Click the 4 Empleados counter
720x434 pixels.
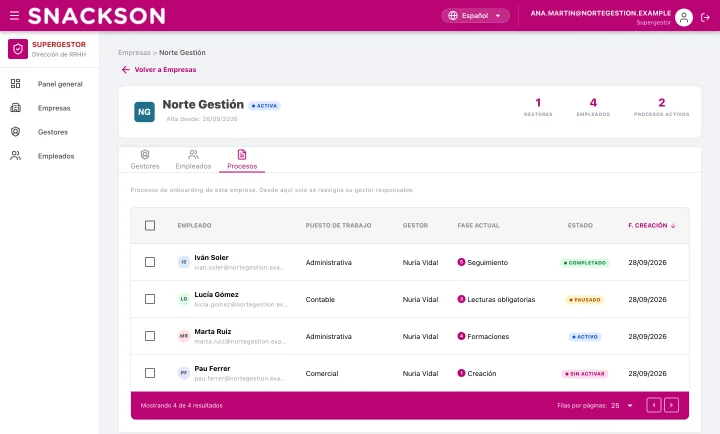[x=593, y=107]
